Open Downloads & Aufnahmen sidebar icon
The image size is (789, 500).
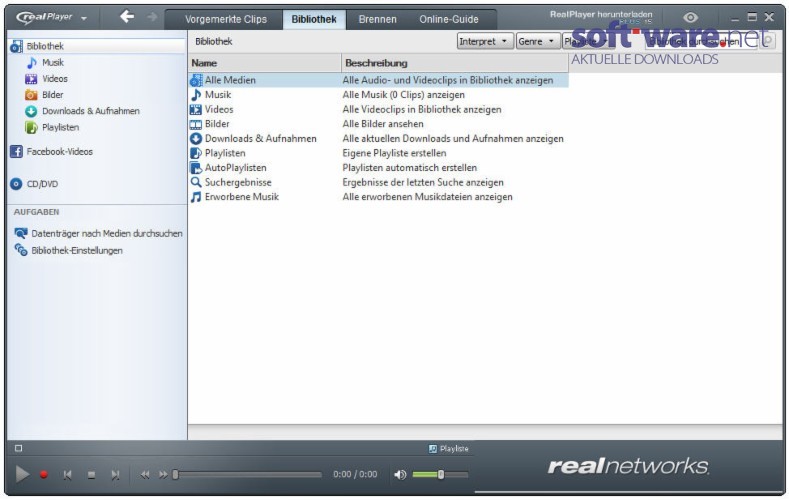(31, 111)
